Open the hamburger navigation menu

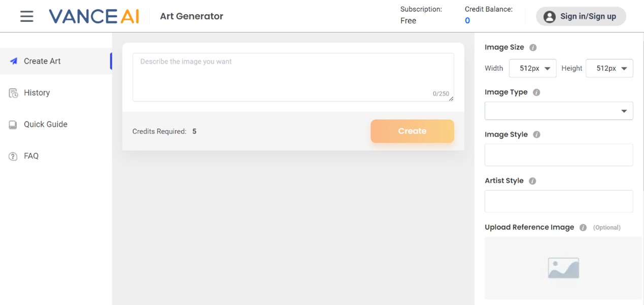26,16
